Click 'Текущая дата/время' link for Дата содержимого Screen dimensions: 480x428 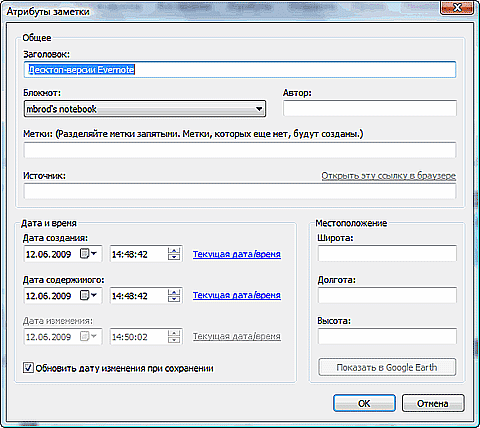pos(237,295)
